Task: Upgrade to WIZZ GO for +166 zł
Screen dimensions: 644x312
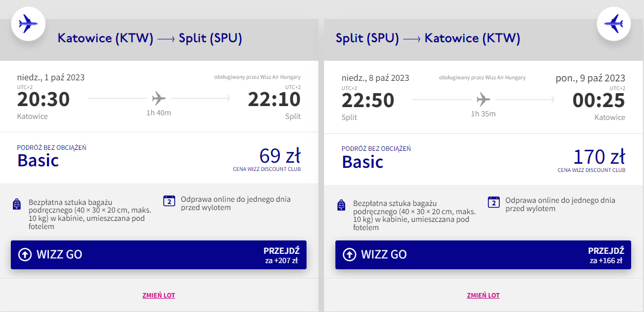Action: tap(483, 255)
